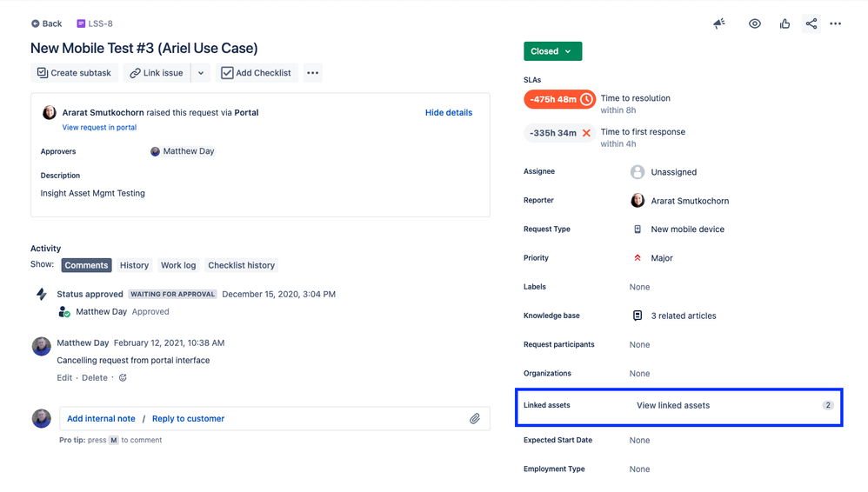Click the status approved lightning icon
Image resolution: width=868 pixels, height=492 pixels.
(x=42, y=294)
